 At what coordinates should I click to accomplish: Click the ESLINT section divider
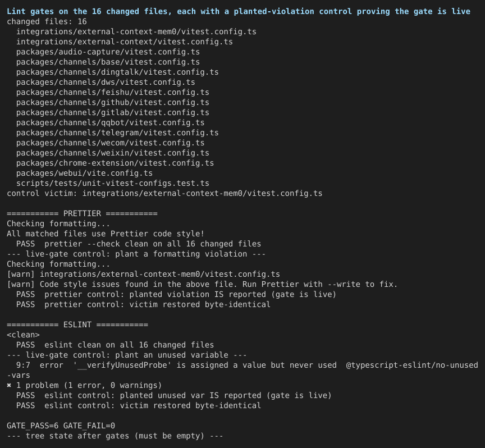(77, 325)
